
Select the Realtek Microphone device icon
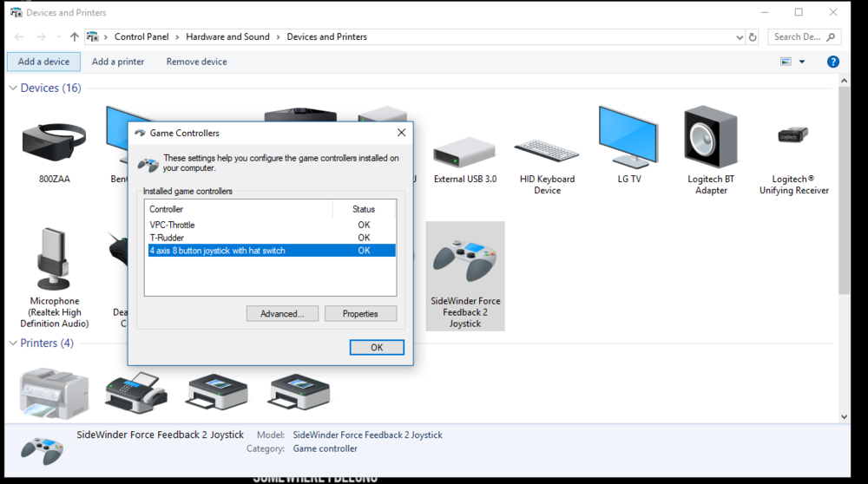coord(54,258)
